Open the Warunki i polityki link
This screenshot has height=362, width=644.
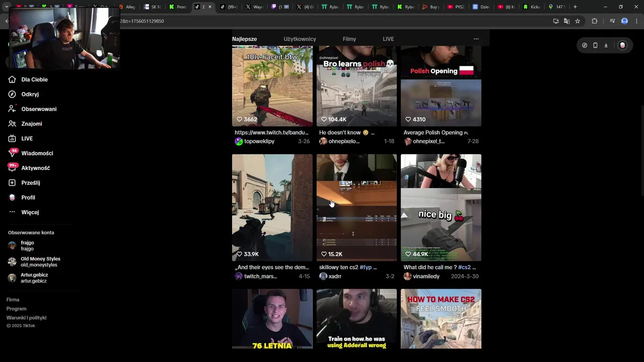pos(26,318)
